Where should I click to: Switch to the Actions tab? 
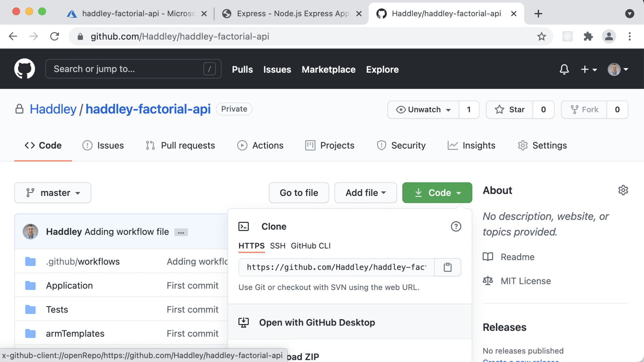point(260,145)
